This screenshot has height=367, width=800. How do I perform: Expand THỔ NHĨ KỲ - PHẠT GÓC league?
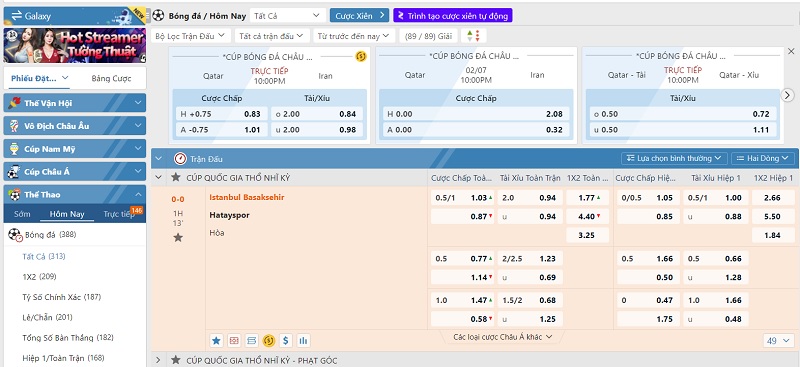click(x=159, y=360)
